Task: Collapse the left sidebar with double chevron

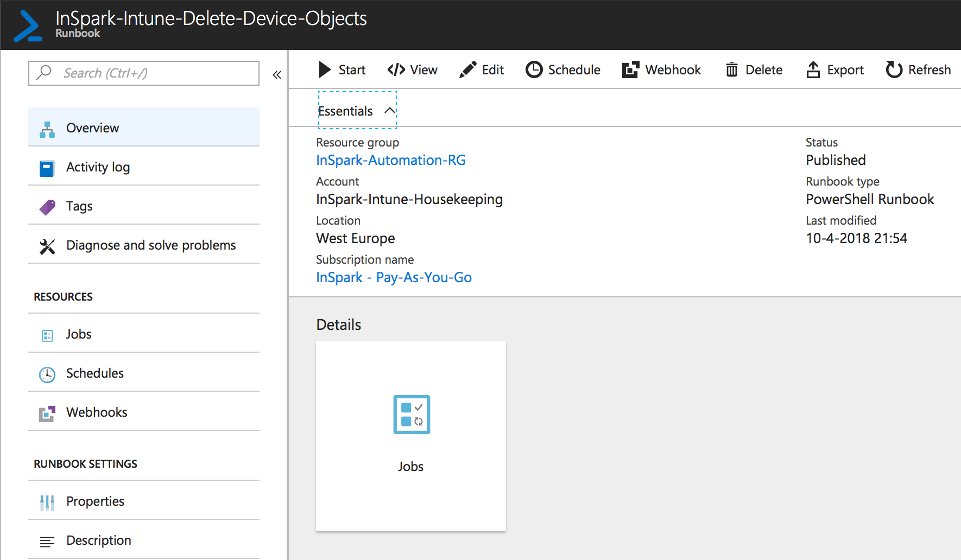Action: coord(277,75)
